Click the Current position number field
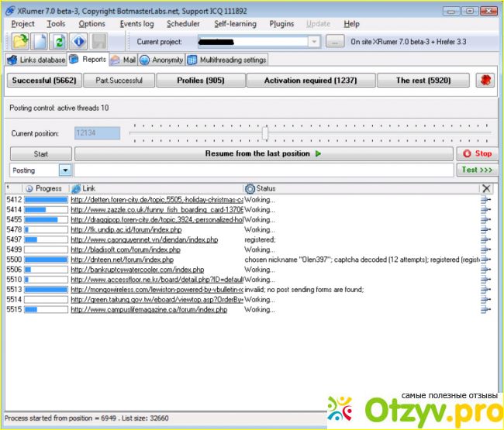This screenshot has width=504, height=430. (x=98, y=133)
